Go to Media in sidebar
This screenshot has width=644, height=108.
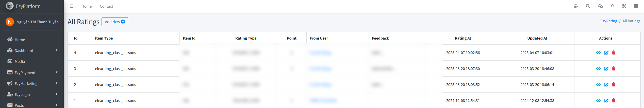coord(20,61)
